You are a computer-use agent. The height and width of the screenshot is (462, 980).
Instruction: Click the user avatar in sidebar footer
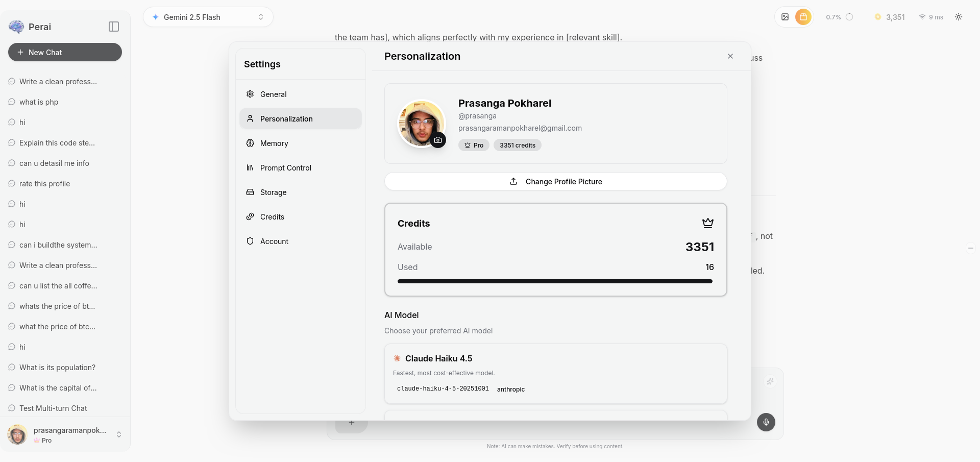[17, 434]
